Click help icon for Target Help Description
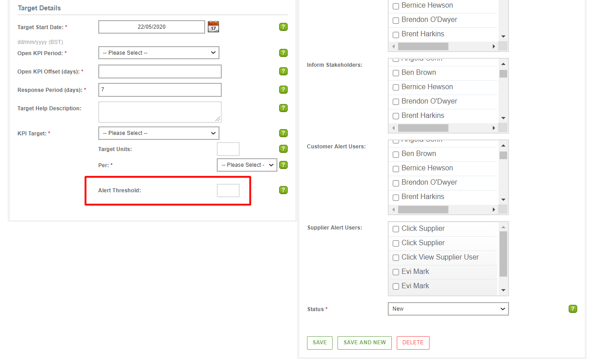 [x=283, y=108]
